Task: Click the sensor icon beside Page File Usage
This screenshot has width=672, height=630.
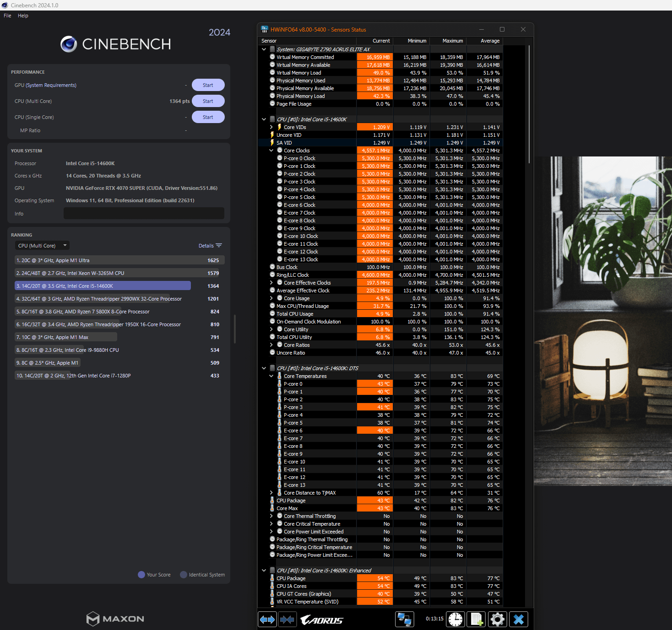Action: click(272, 104)
